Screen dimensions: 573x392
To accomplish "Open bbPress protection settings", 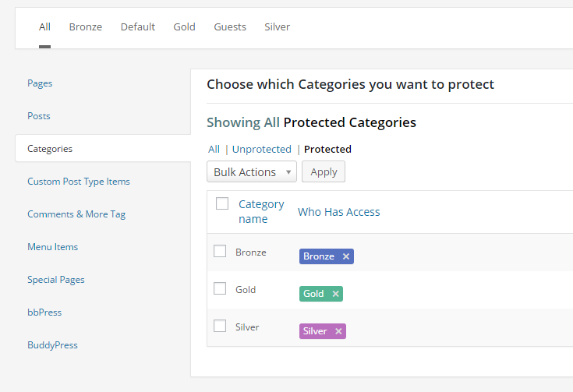I will tap(44, 313).
